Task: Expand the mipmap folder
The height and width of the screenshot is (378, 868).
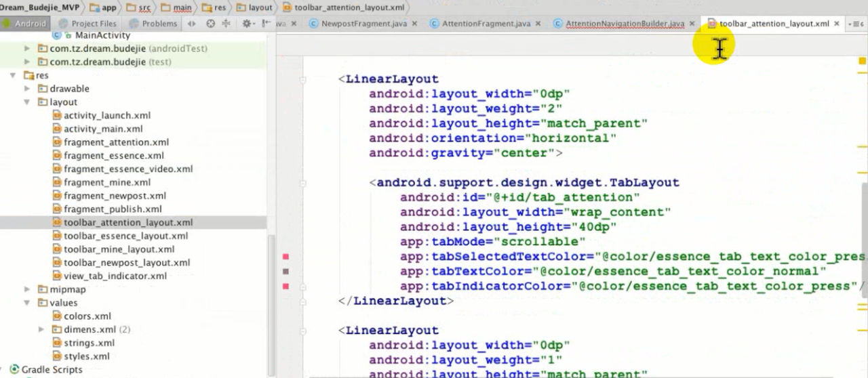Action: 27,289
